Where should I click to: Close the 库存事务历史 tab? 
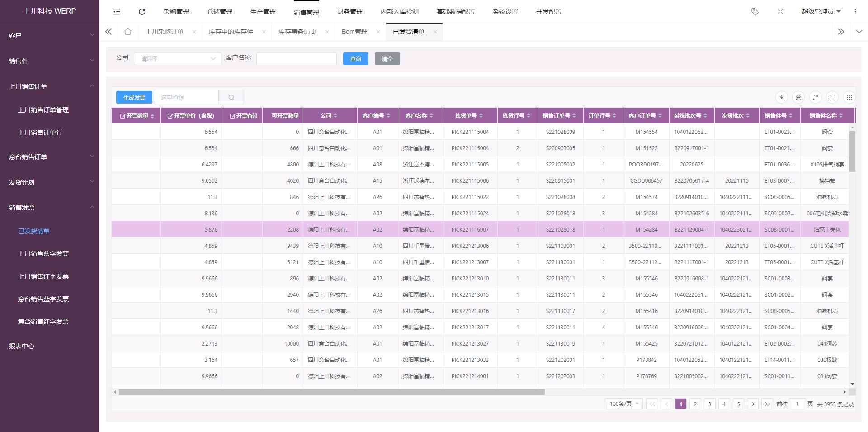[x=327, y=32]
